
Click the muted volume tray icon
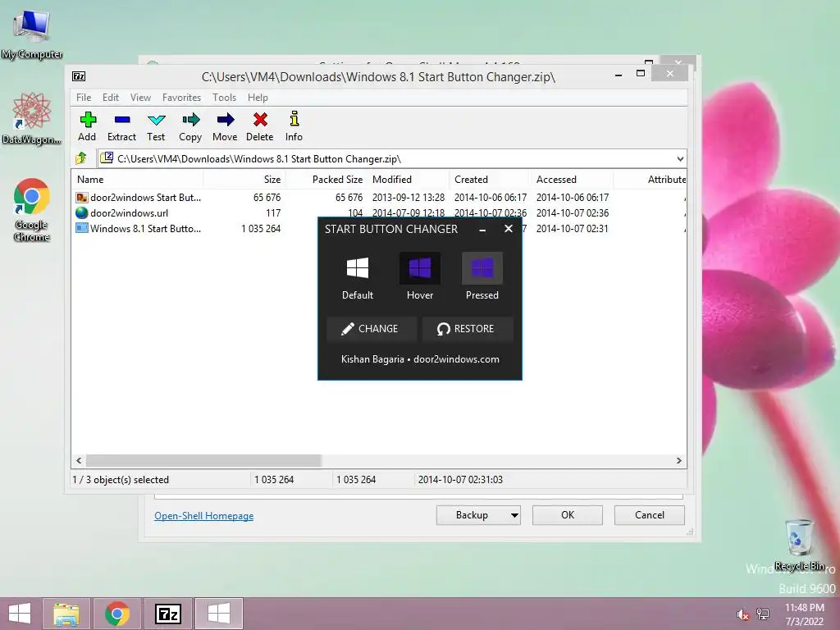click(x=742, y=614)
